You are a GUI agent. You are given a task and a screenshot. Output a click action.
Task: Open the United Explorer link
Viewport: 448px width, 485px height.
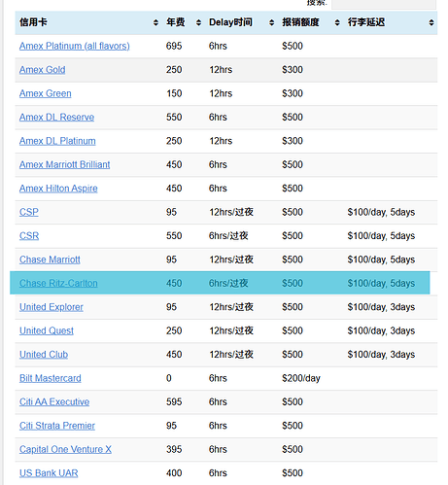pos(52,307)
